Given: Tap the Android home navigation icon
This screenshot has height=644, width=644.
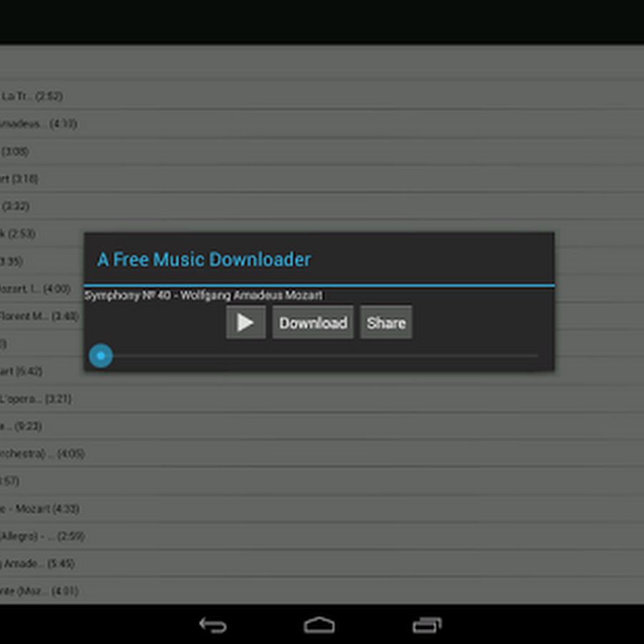Looking at the screenshot, I should (319, 625).
